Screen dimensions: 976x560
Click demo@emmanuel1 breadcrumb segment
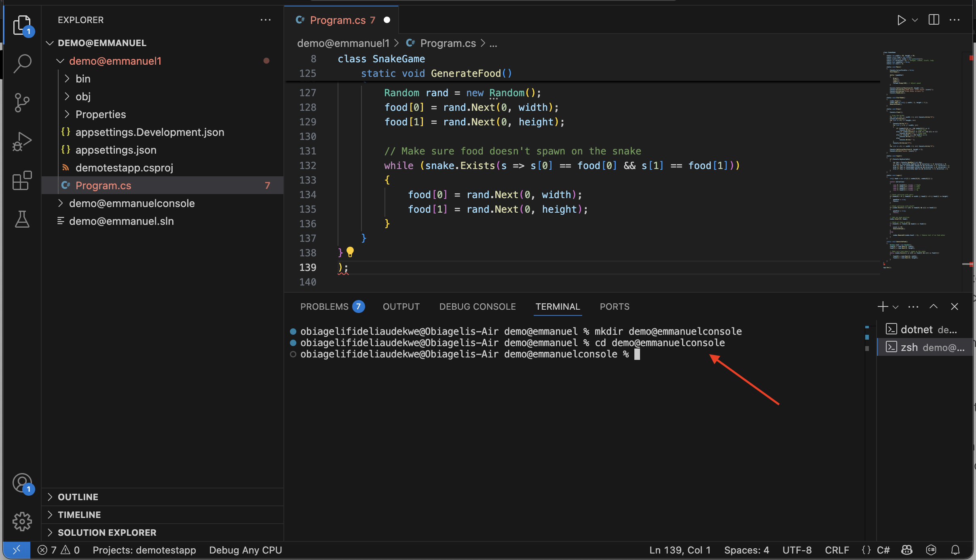point(343,43)
